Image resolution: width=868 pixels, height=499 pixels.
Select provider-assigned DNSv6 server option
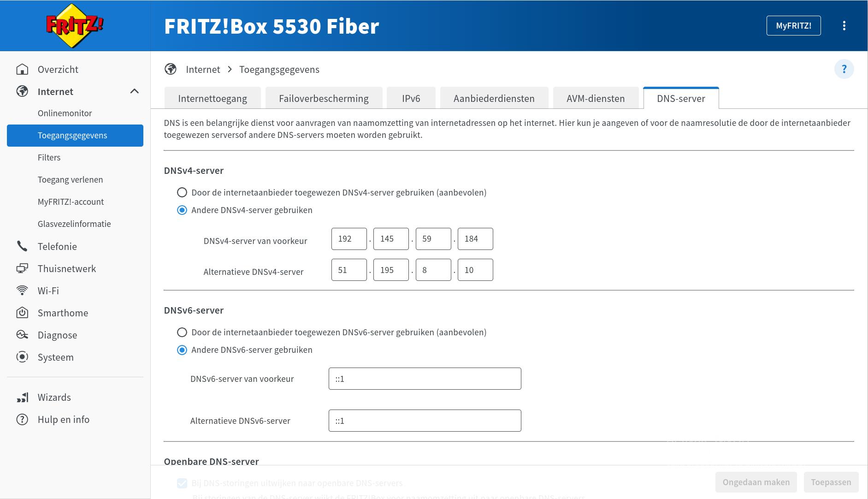[182, 333]
